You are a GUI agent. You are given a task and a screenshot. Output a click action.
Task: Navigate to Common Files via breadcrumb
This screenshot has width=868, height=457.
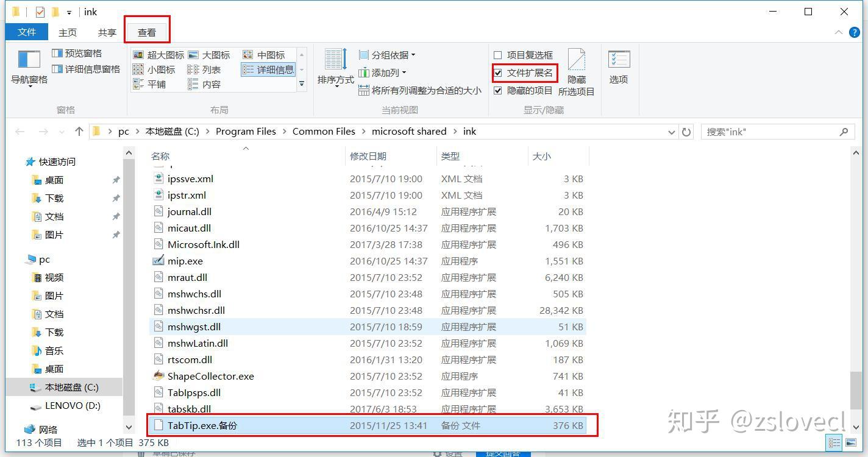324,131
